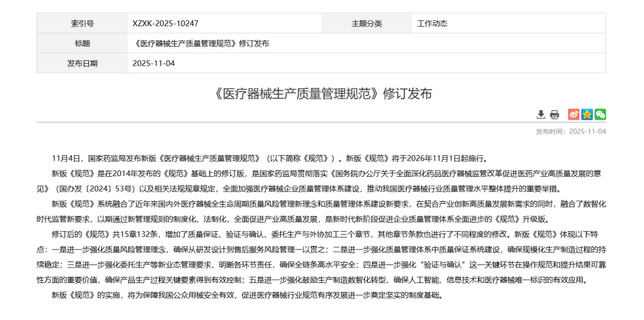Click the 发布日期 header cell
The width and height of the screenshot is (644, 320).
pos(82,63)
